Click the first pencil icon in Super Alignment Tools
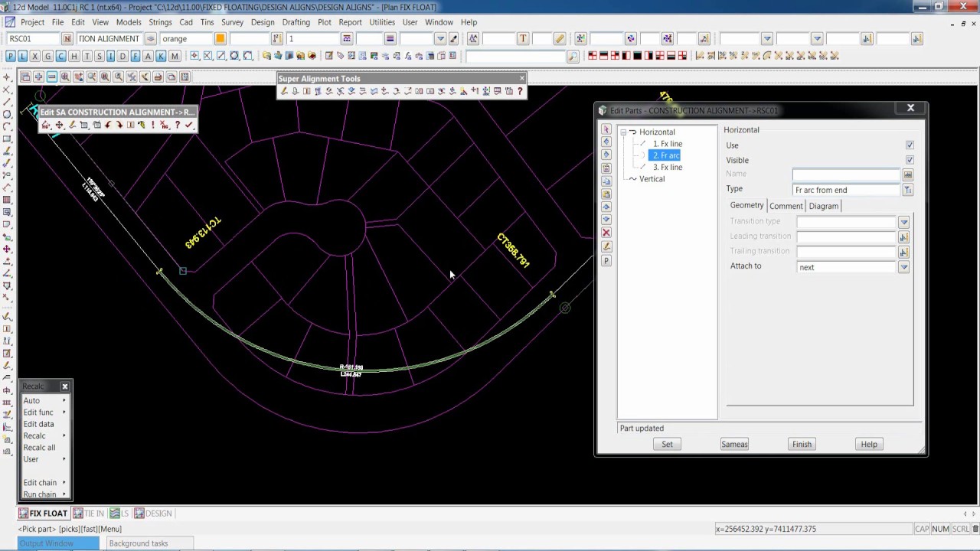This screenshot has width=980, height=551. pyautogui.click(x=284, y=91)
